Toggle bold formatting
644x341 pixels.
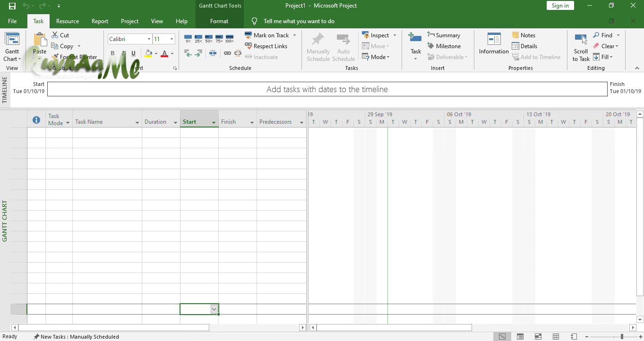coord(112,53)
